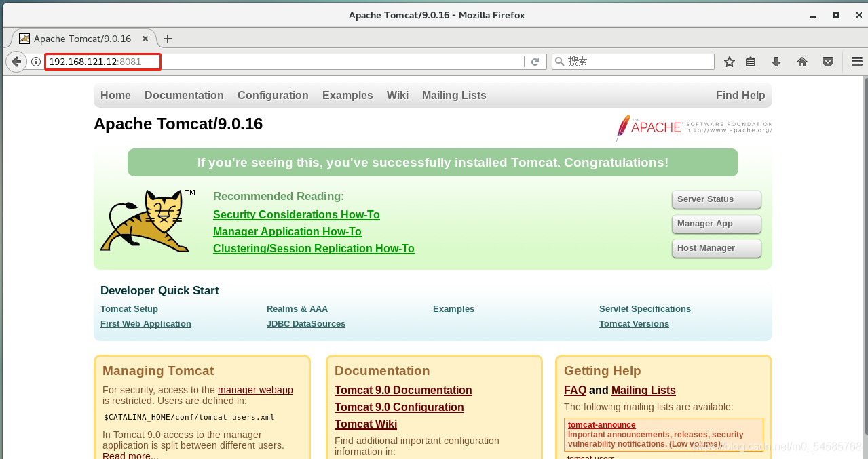Bookmark this page with the star icon
This screenshot has height=459, width=868.
(730, 62)
